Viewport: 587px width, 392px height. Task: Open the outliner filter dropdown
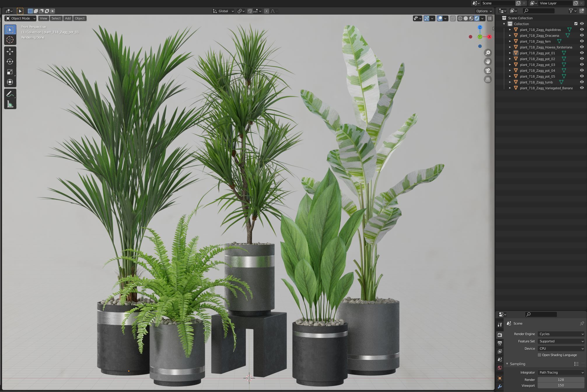coord(572,11)
